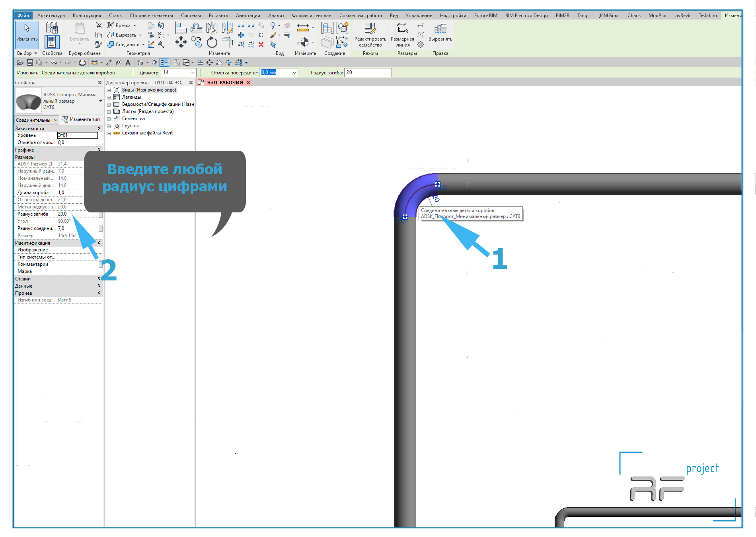Open the type selector dropdown ADSK_Поворот
This screenshot has width=756, height=537.
point(101,101)
